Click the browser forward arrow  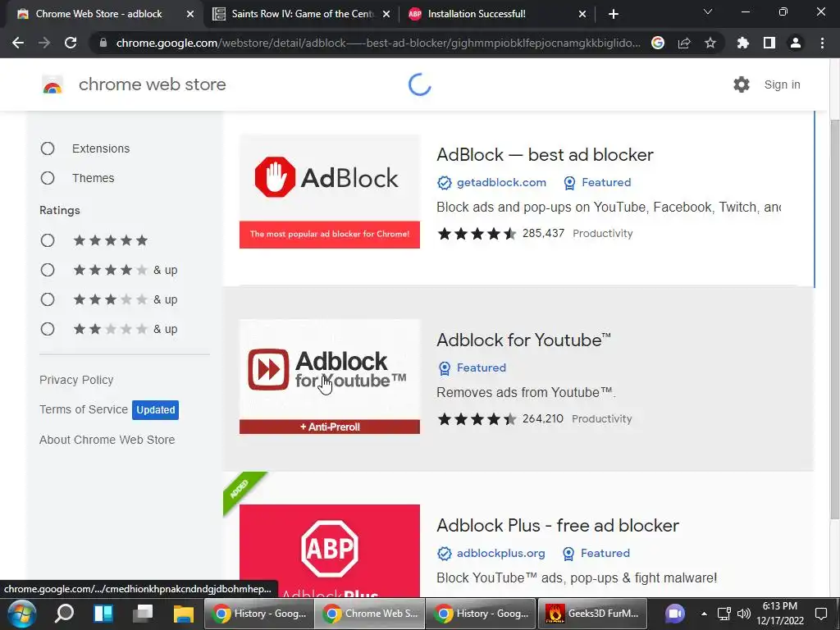pyautogui.click(x=44, y=43)
